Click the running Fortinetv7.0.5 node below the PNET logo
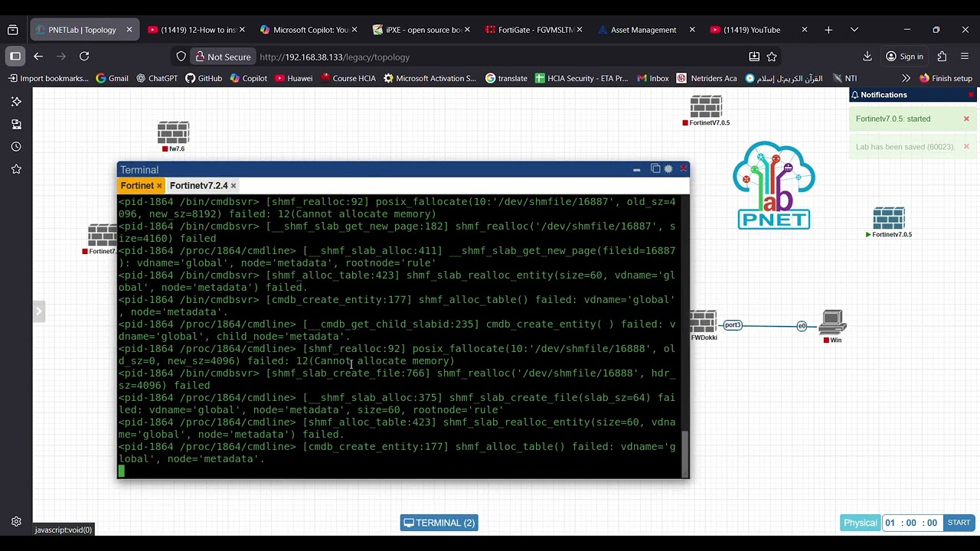The image size is (980, 551). tap(889, 218)
